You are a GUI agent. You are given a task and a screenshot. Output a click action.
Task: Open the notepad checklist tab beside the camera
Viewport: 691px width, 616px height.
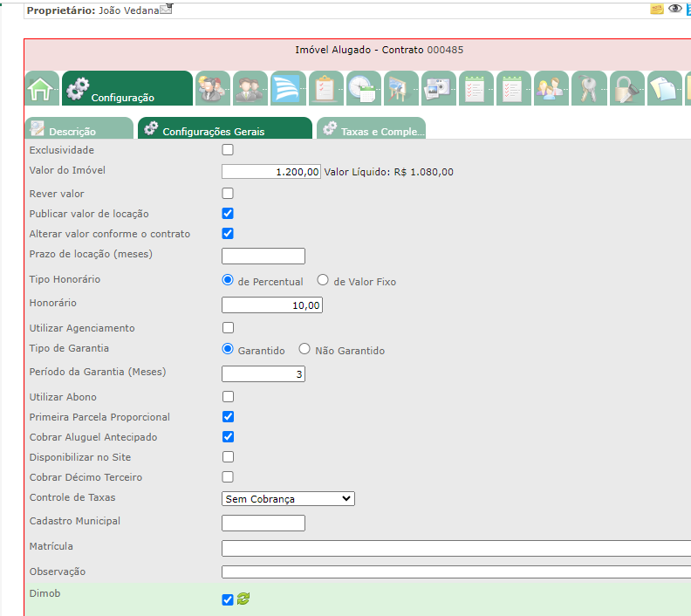tap(475, 88)
